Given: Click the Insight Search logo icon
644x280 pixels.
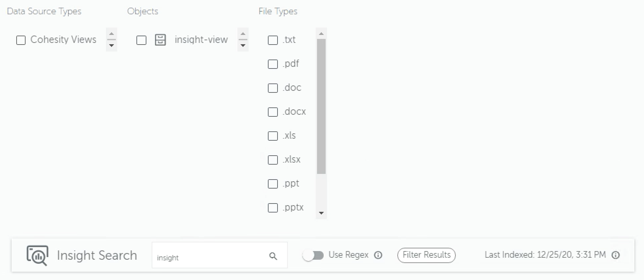Looking at the screenshot, I should point(38,255).
